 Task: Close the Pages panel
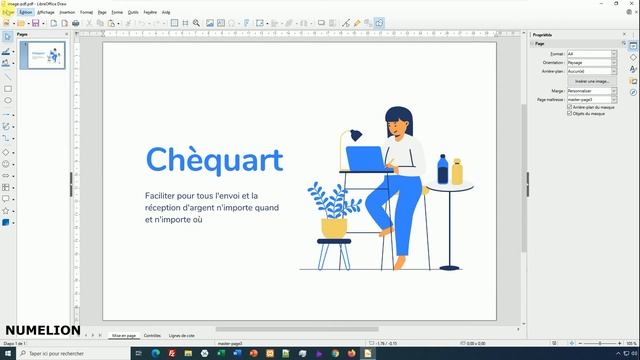point(67,35)
